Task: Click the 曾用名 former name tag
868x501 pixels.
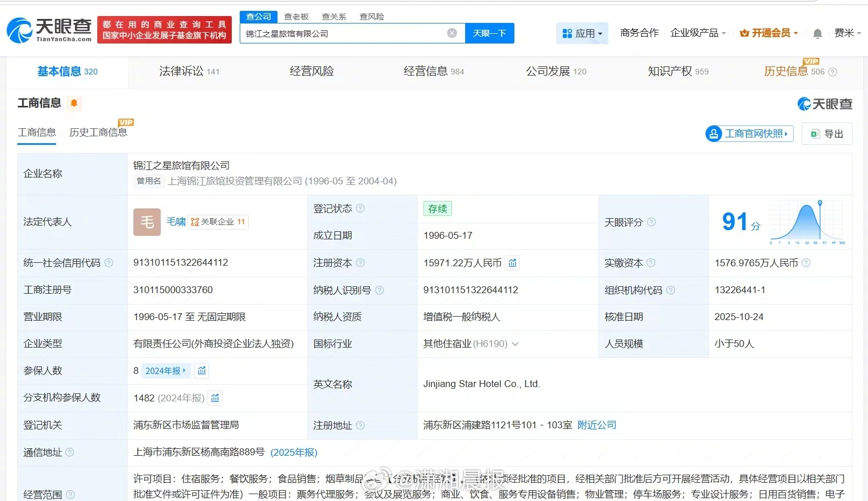Action: 149,181
